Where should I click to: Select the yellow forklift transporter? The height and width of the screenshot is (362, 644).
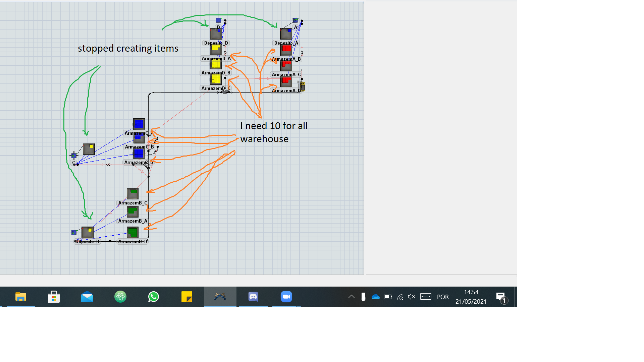(x=302, y=86)
